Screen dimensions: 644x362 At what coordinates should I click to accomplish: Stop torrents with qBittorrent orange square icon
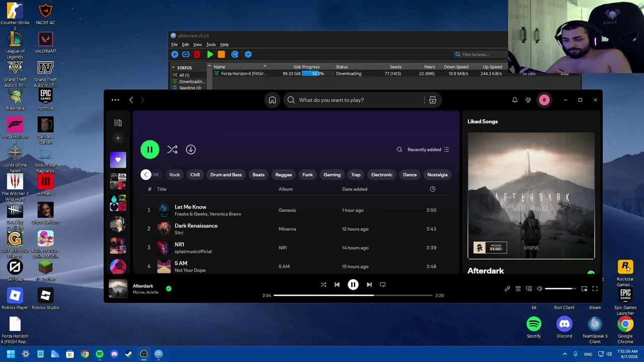[x=221, y=54]
